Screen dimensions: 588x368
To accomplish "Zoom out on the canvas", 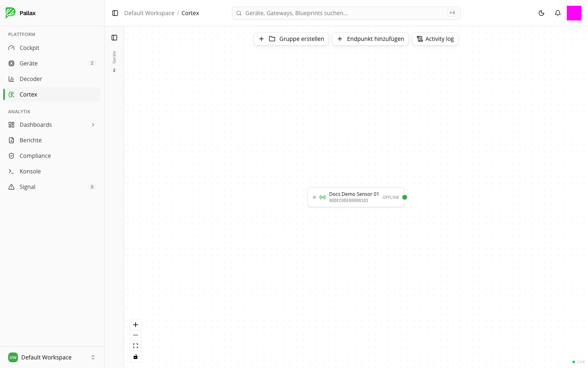I will [x=136, y=335].
